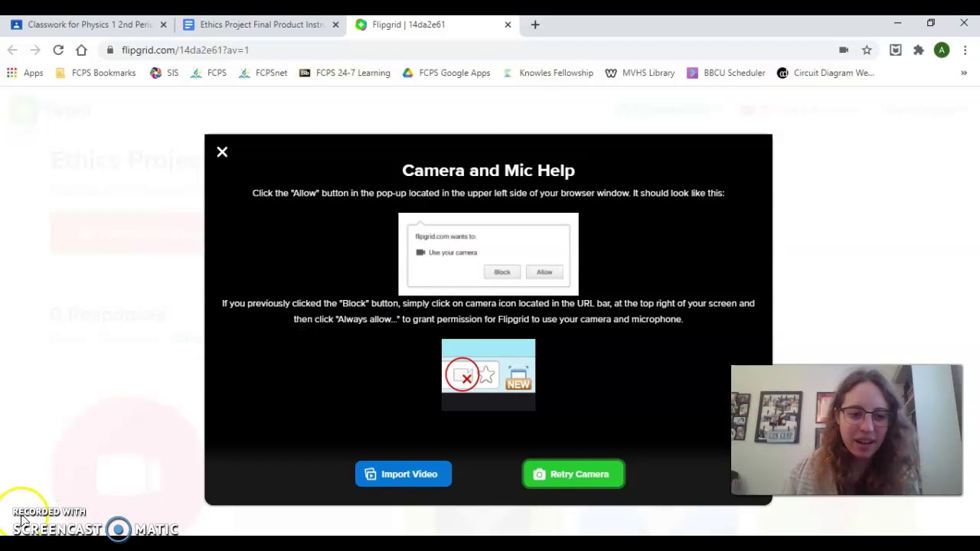Switch to the Ethics Project Final Product tab
Screen dimensions: 980x551
pyautogui.click(x=263, y=24)
